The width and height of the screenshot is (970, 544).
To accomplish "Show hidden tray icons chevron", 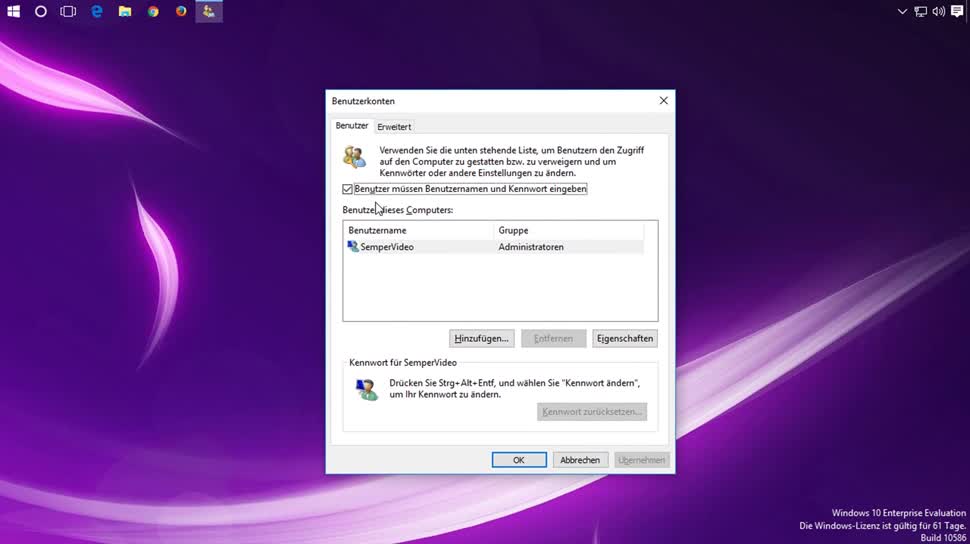I will pos(902,11).
